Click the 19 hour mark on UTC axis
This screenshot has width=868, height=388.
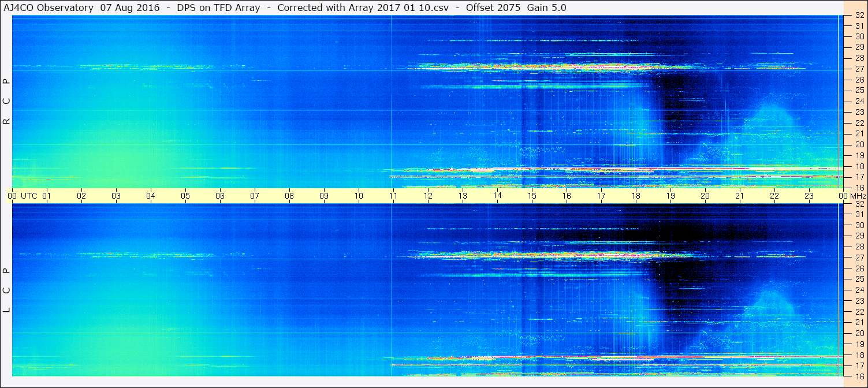(670, 196)
